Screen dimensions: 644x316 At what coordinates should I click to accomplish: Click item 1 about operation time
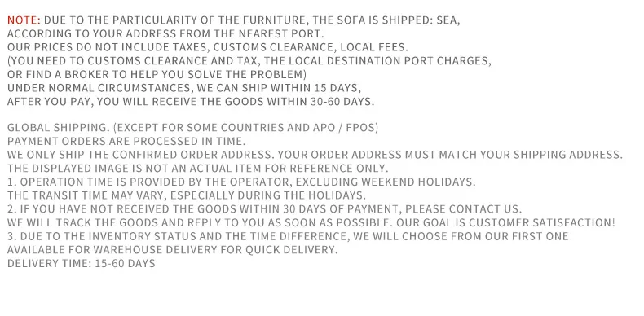(241, 182)
